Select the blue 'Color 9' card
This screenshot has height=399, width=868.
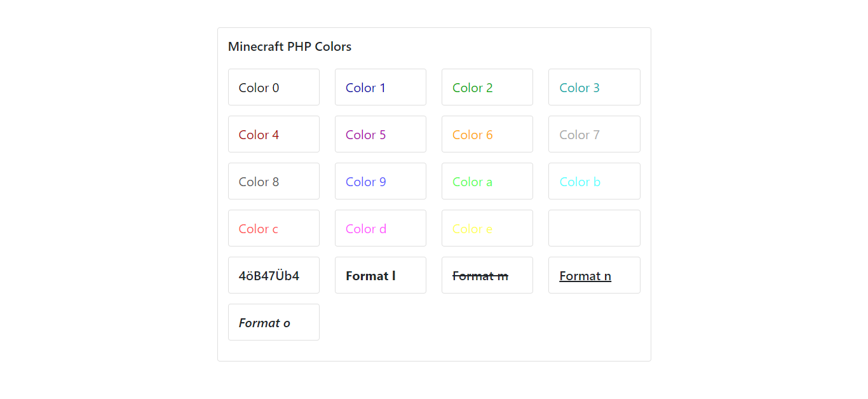(381, 181)
